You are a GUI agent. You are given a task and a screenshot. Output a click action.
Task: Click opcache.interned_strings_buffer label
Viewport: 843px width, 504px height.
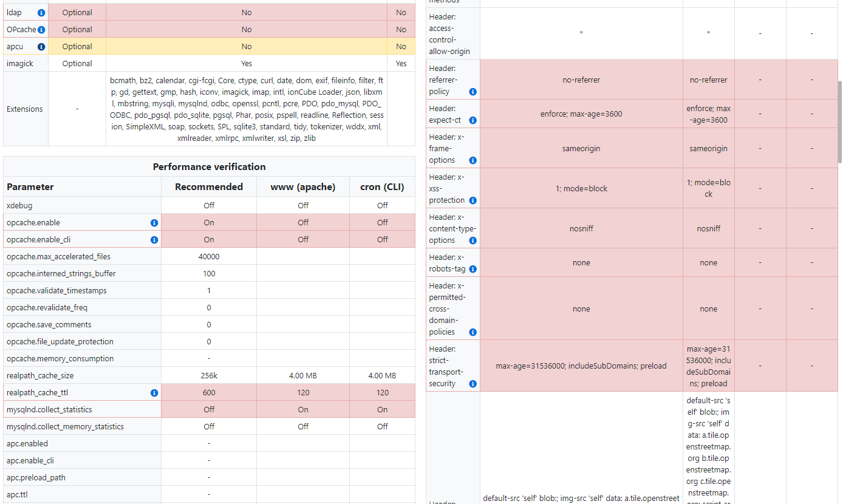click(61, 274)
